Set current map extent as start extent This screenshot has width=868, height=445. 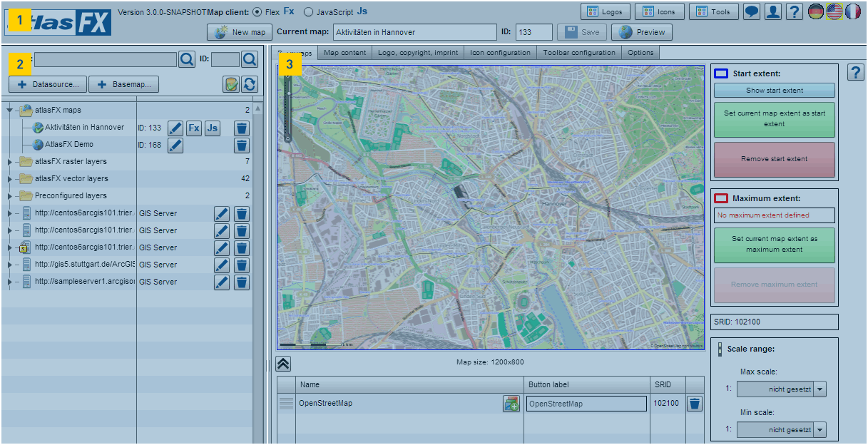click(x=775, y=119)
